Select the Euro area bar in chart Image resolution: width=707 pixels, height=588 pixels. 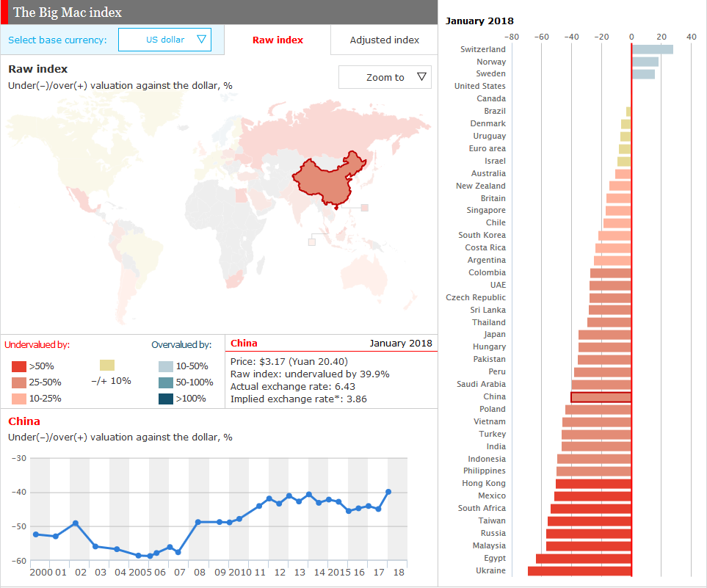[x=625, y=149]
